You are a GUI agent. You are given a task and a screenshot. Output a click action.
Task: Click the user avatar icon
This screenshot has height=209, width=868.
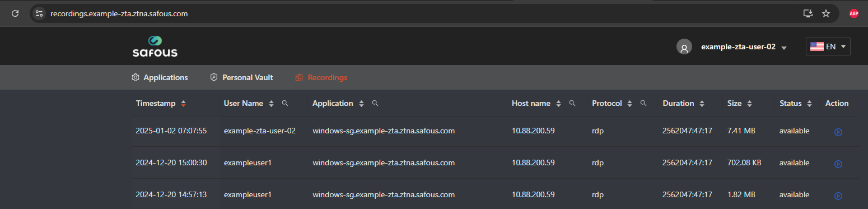pos(684,47)
